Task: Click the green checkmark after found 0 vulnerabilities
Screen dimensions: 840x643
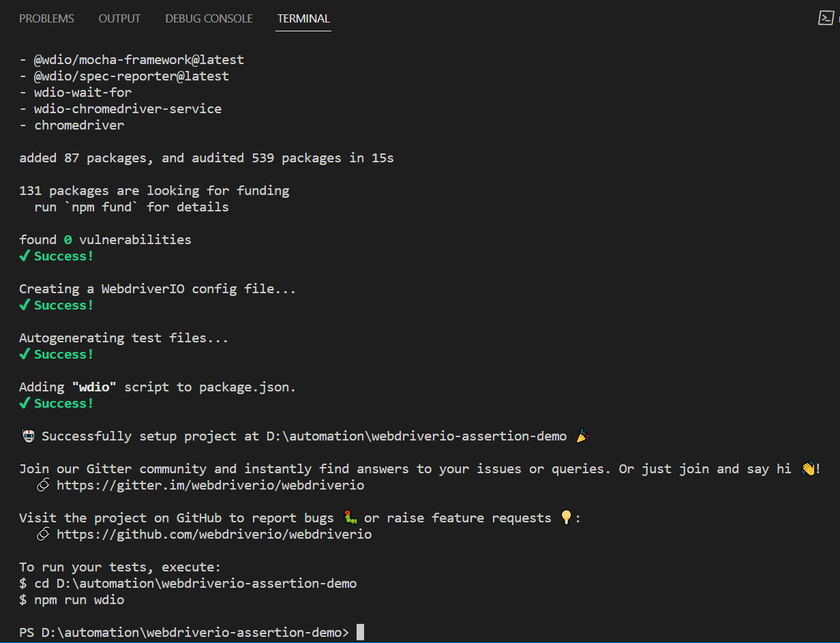Action: 24,256
